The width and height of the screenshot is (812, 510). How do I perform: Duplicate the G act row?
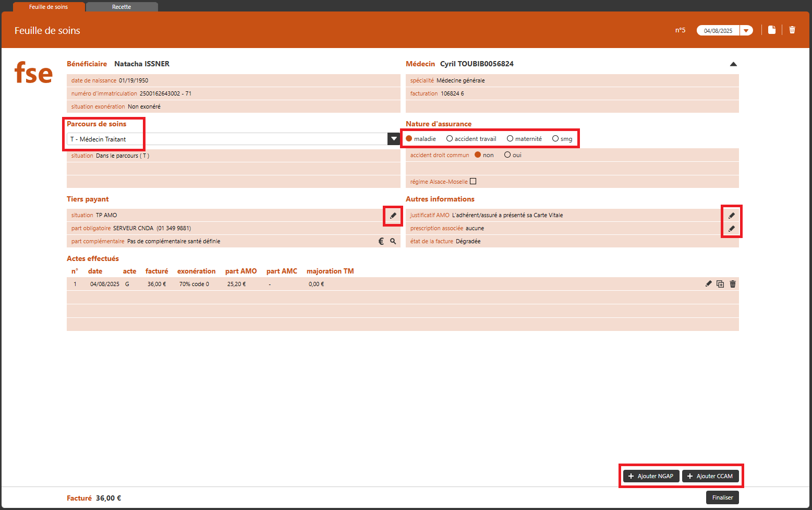point(720,284)
